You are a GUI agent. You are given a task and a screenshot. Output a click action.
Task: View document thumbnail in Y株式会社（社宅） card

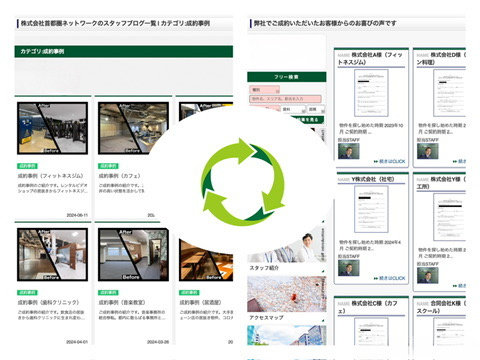pos(371,209)
